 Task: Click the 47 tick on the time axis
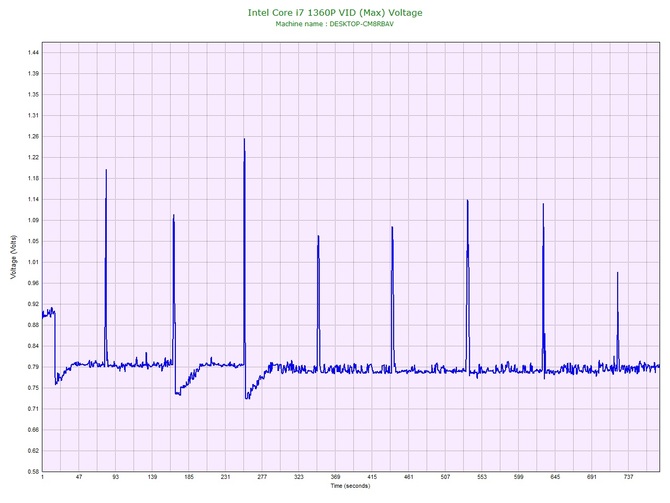(79, 477)
